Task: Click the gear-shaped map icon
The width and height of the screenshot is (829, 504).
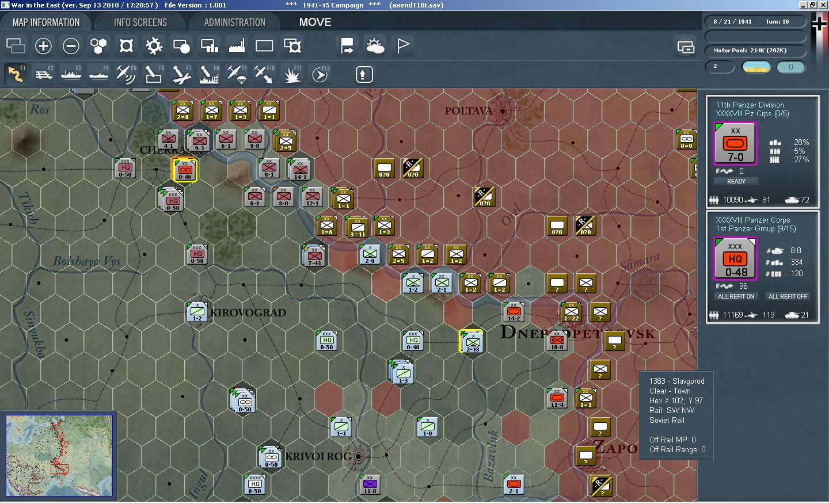Action: (154, 45)
